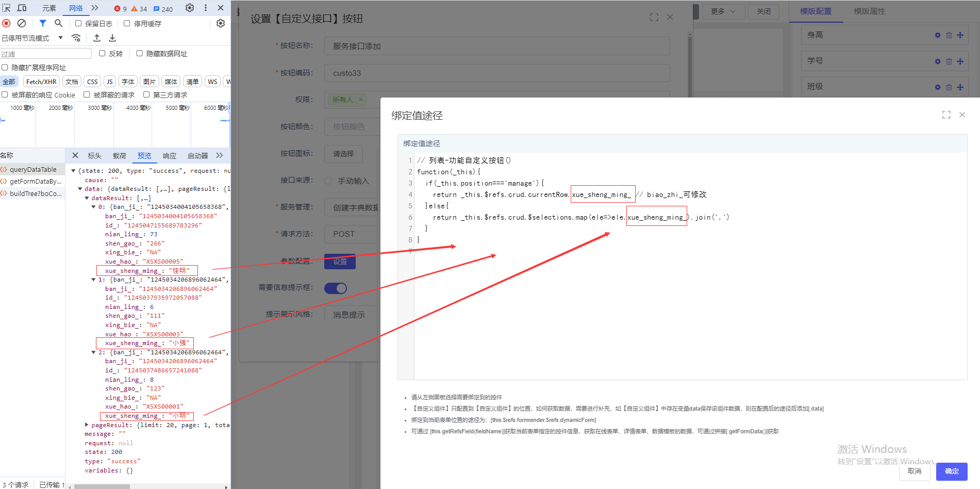Image resolution: width=980 pixels, height=489 pixels.
Task: Click the 确定 button
Action: point(951,471)
